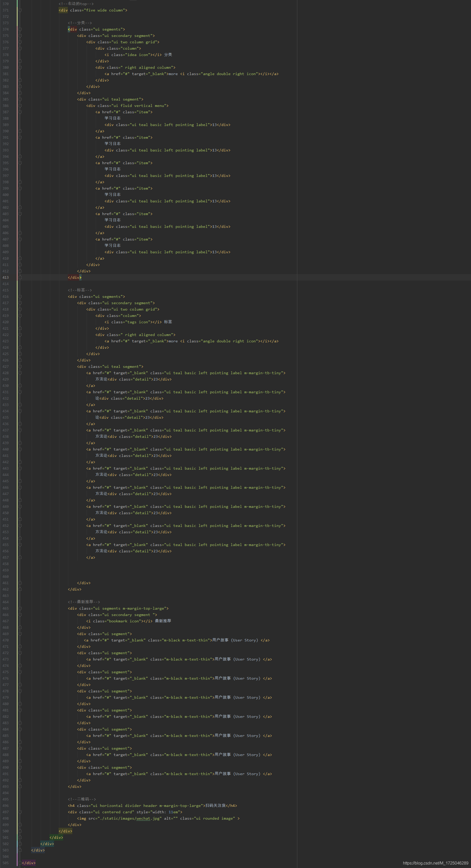Collapse the fold marker on line 374

pos(20,29)
